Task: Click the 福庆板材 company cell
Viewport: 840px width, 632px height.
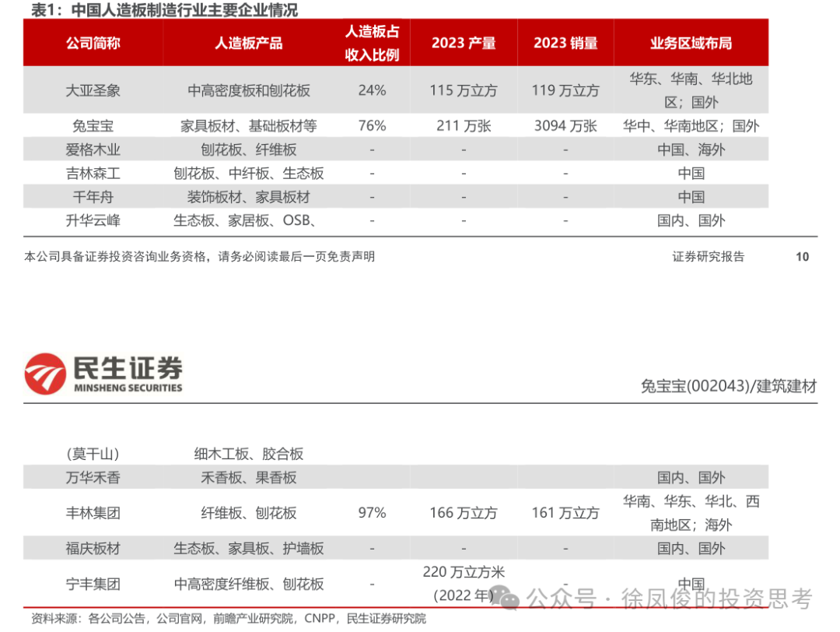Action: [x=93, y=549]
